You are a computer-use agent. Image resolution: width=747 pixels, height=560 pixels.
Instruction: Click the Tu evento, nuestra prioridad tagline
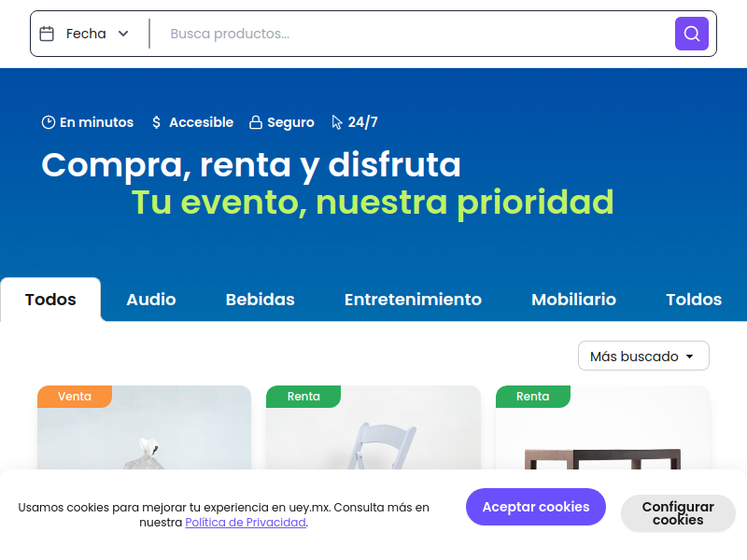click(x=373, y=203)
